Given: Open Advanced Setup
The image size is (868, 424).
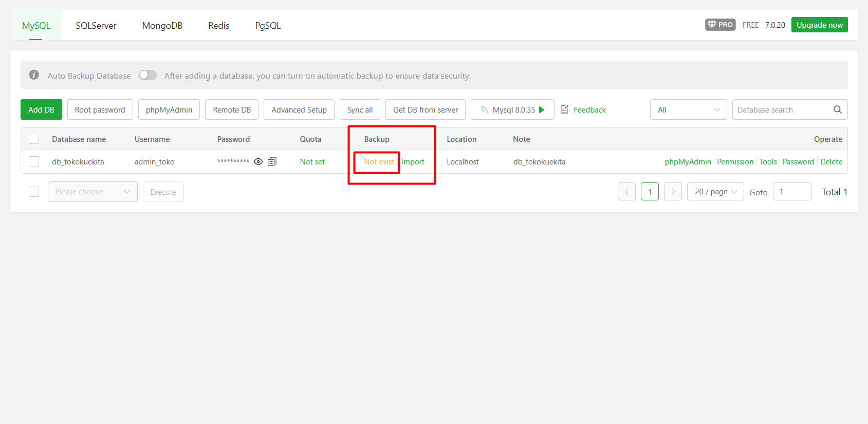Looking at the screenshot, I should point(299,109).
